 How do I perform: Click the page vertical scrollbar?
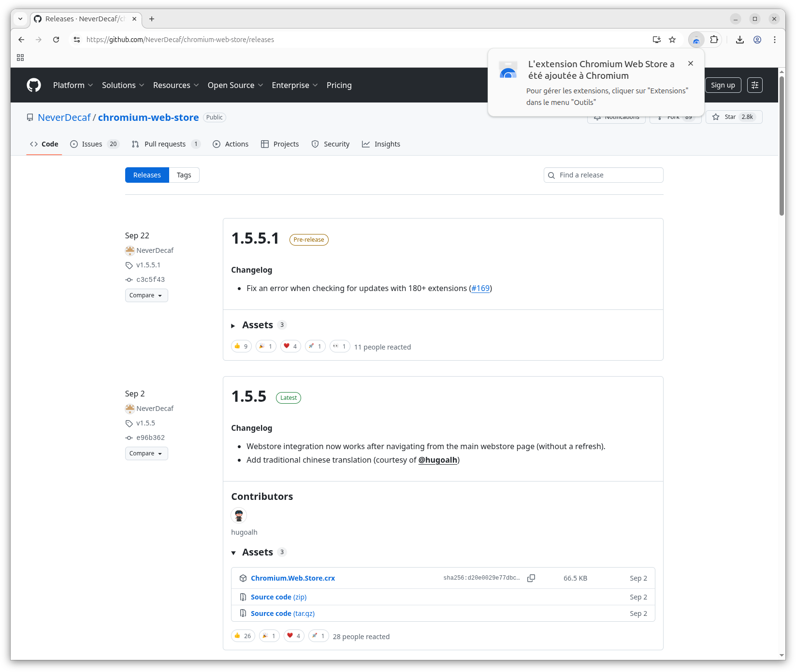coord(782,145)
